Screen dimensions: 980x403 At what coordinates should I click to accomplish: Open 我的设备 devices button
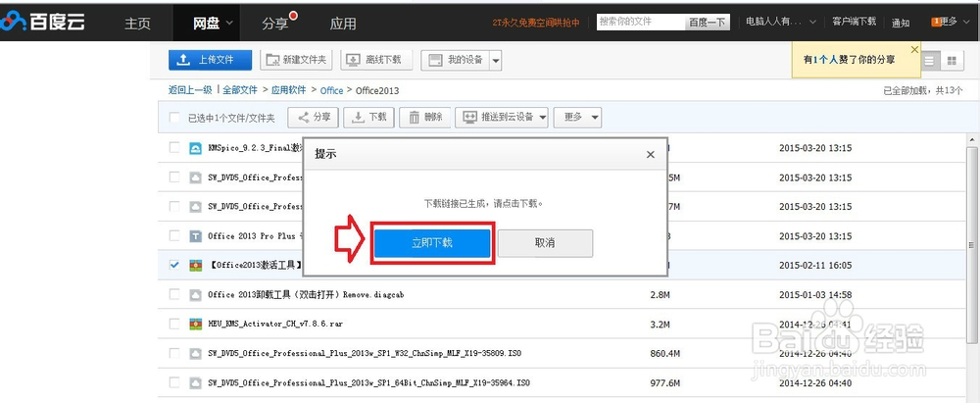(456, 60)
